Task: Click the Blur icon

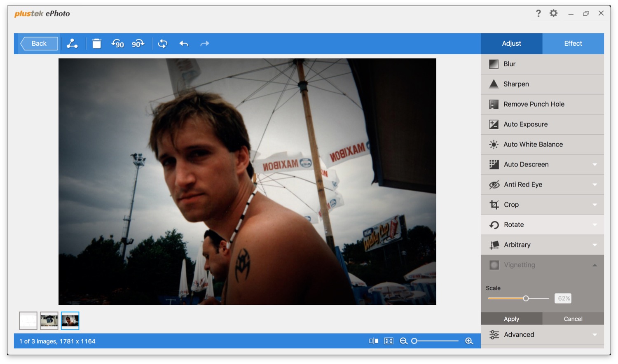Action: (494, 64)
